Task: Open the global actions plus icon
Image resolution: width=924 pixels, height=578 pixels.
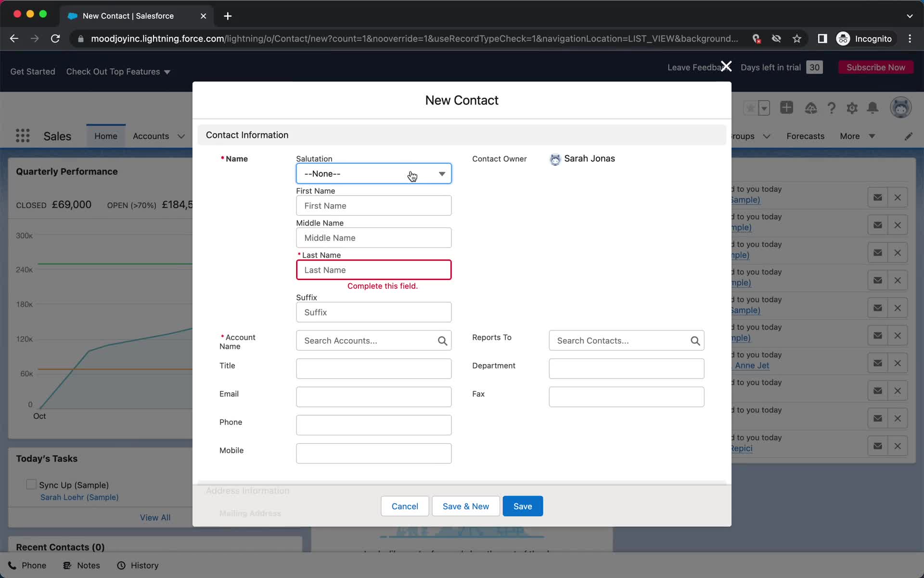Action: (786, 107)
